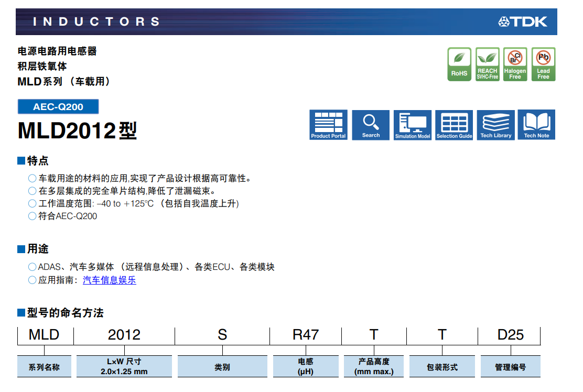
Task: Select the 型号的命名方法 section heading
Action: click(x=65, y=313)
